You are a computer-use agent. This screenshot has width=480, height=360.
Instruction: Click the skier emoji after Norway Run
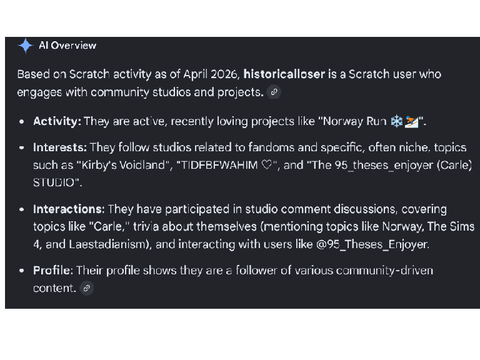pyautogui.click(x=411, y=122)
